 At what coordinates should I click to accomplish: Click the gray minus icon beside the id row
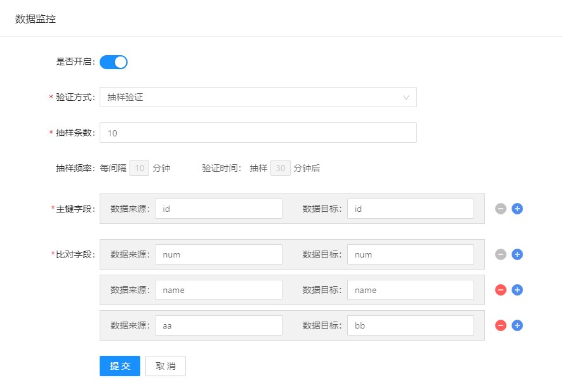pyautogui.click(x=501, y=209)
